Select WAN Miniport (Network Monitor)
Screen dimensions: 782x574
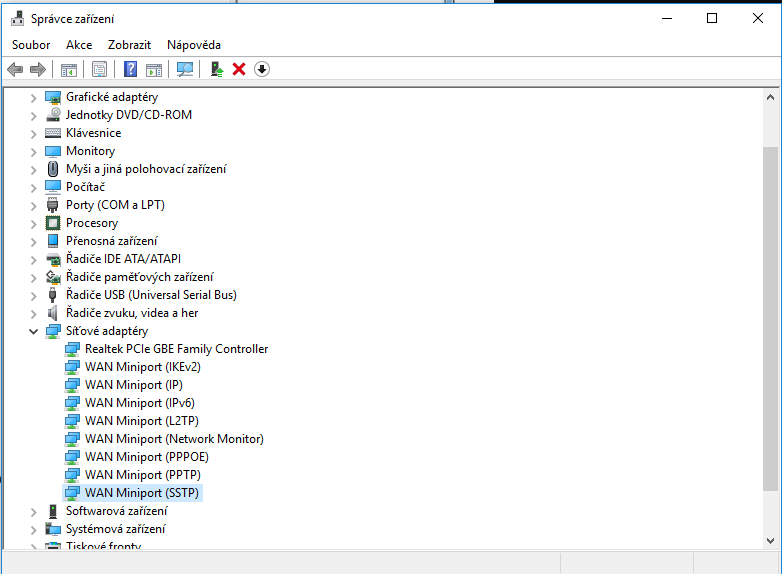coord(174,439)
